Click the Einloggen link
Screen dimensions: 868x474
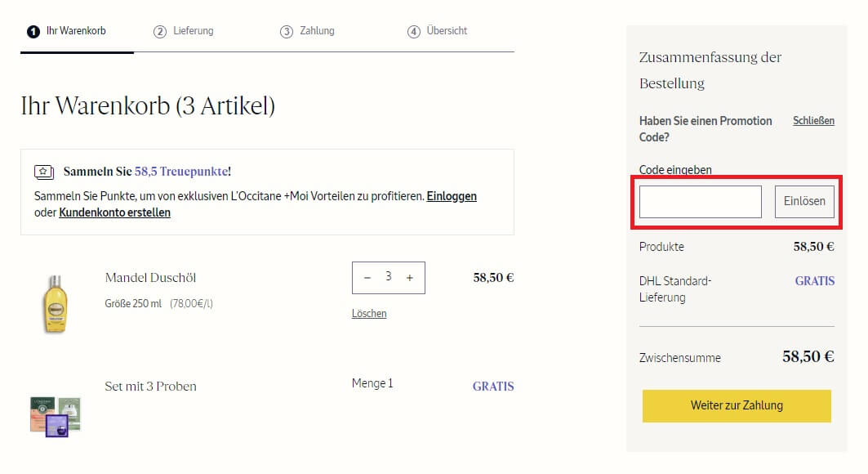tap(452, 196)
